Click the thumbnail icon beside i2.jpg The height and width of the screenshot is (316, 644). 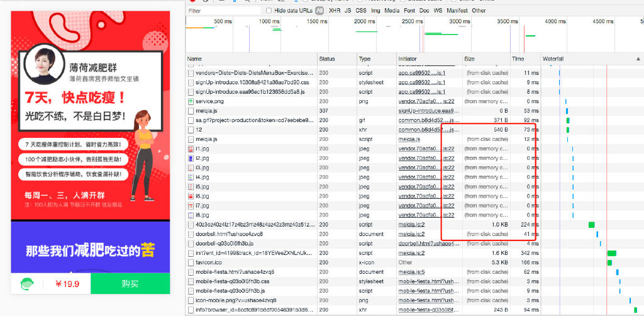click(x=191, y=158)
